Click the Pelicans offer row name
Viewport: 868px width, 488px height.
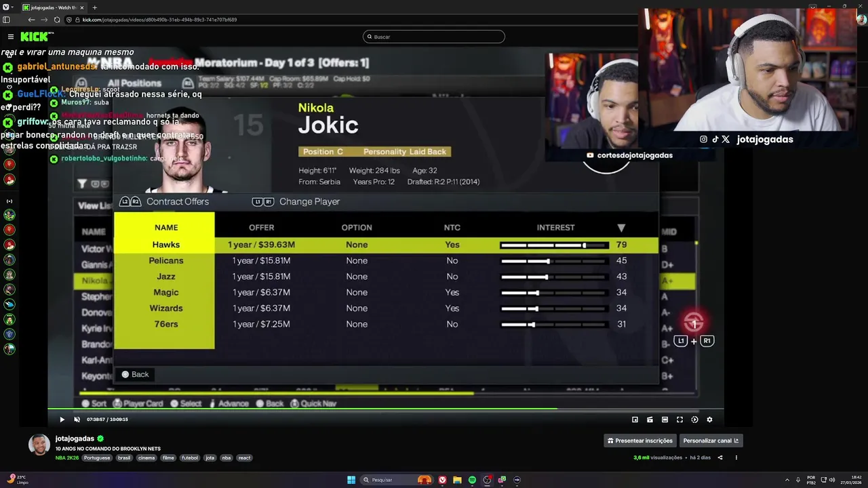[166, 260]
